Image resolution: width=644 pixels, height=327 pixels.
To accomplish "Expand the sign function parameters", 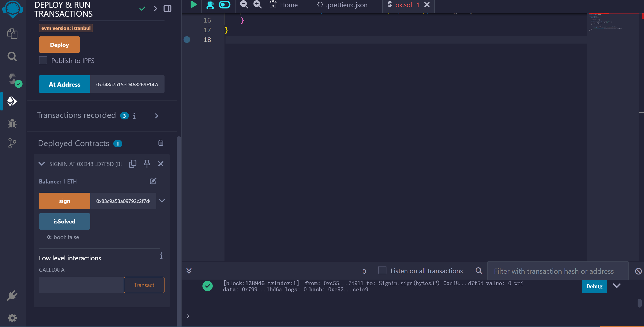I will (x=162, y=201).
